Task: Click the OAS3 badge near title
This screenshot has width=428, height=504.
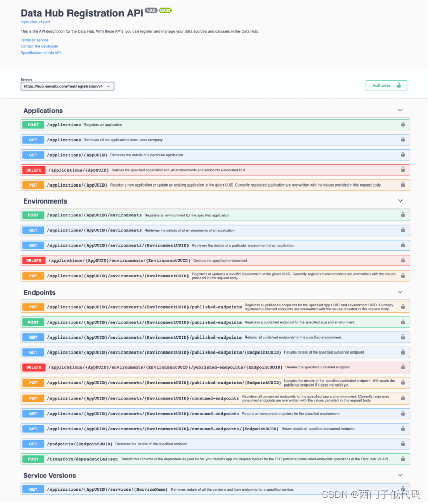Action: pyautogui.click(x=165, y=10)
